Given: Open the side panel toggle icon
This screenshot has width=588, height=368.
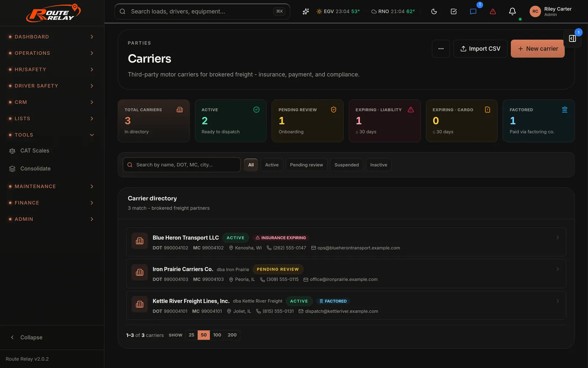Looking at the screenshot, I should (x=572, y=38).
